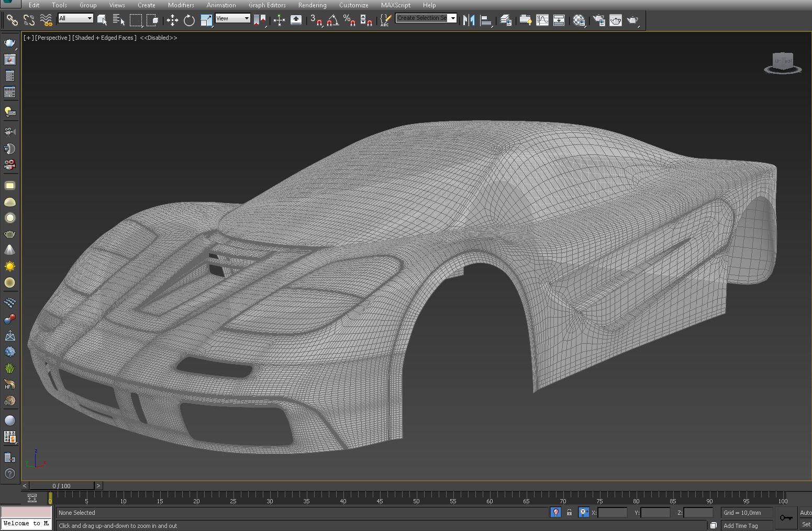Image resolution: width=812 pixels, height=531 pixels.
Task: Activate the Select and Rotate tool
Action: pos(189,20)
